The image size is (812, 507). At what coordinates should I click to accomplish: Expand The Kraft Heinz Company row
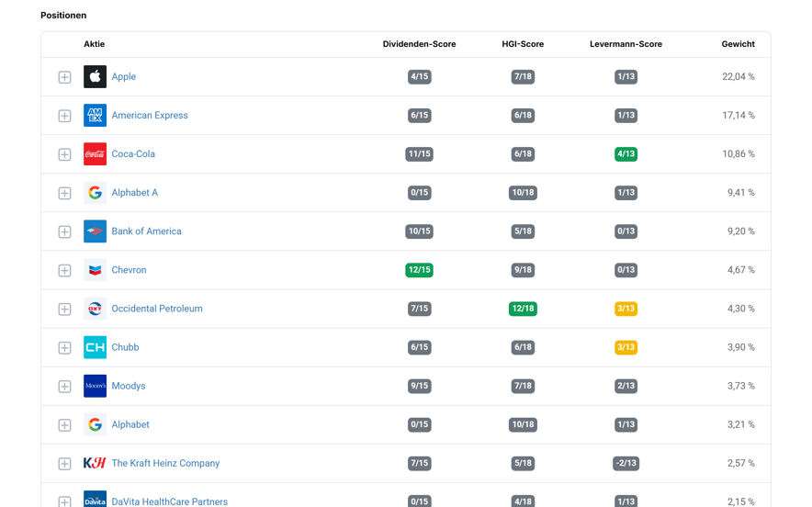coord(64,464)
